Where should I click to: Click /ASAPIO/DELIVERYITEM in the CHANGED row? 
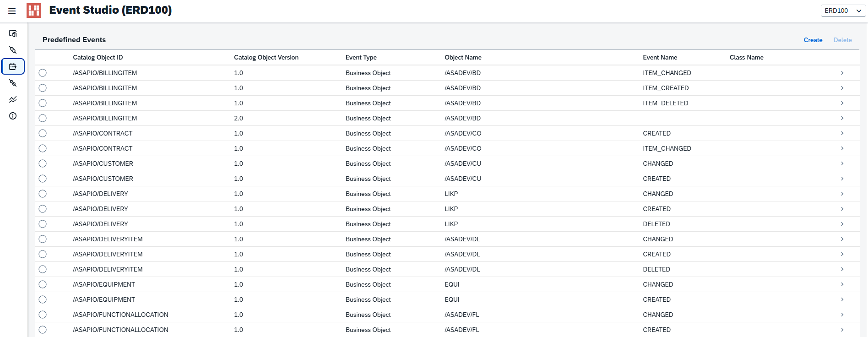coord(108,239)
